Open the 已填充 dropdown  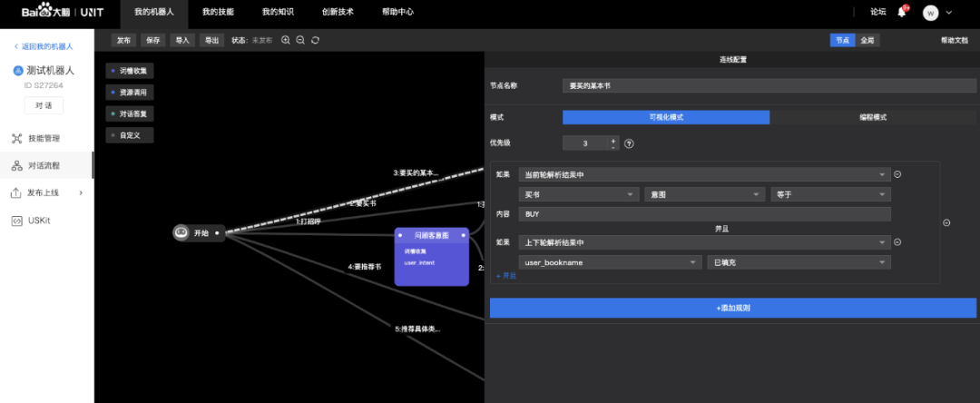click(x=799, y=262)
